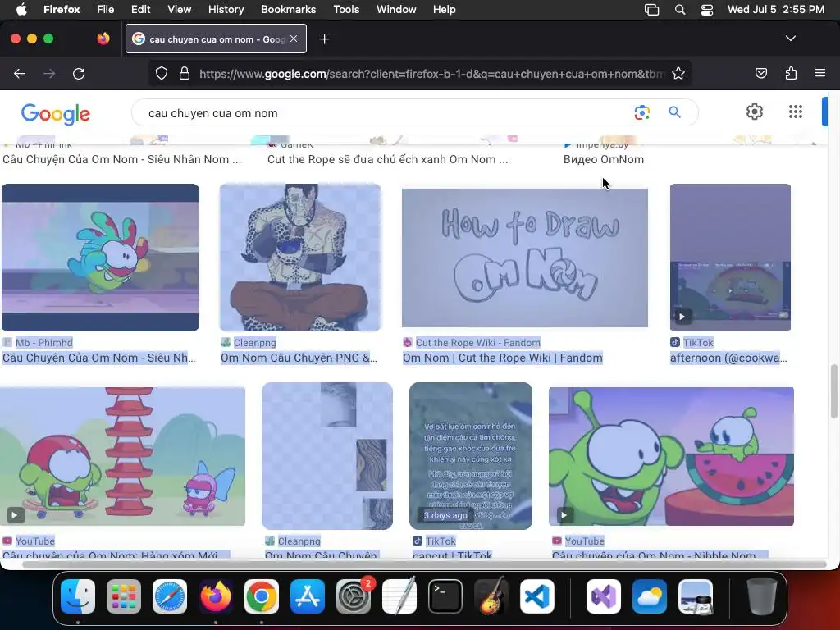Open Terminal from the Dock
Screen dimensions: 840x630
445,596
